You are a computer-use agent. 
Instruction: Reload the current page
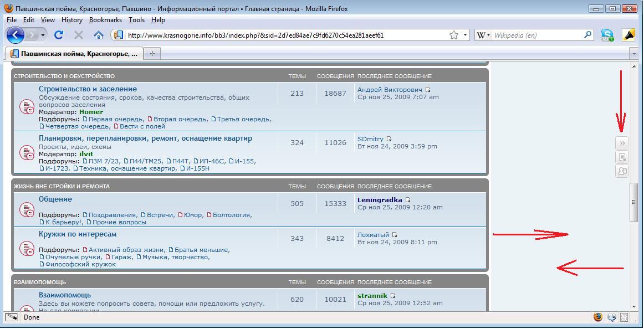[59, 35]
